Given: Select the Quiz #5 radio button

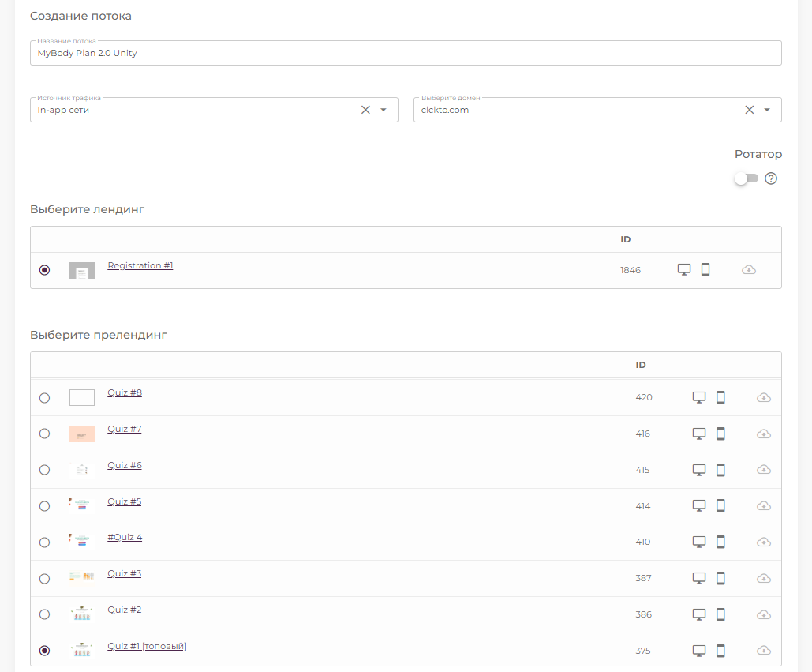Looking at the screenshot, I should pyautogui.click(x=44, y=506).
